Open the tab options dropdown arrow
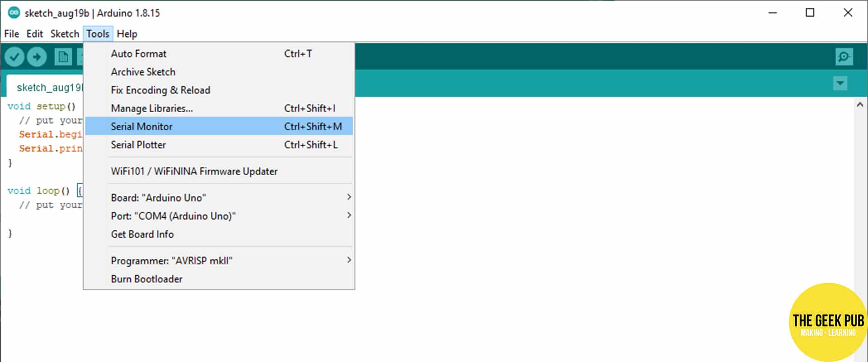Viewport: 868px width, 362px height. tap(840, 83)
